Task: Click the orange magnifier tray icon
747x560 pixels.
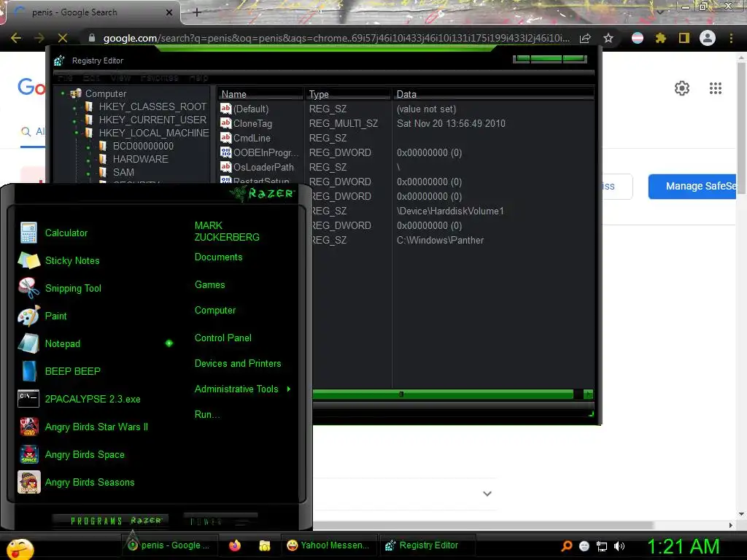Action: click(x=566, y=546)
